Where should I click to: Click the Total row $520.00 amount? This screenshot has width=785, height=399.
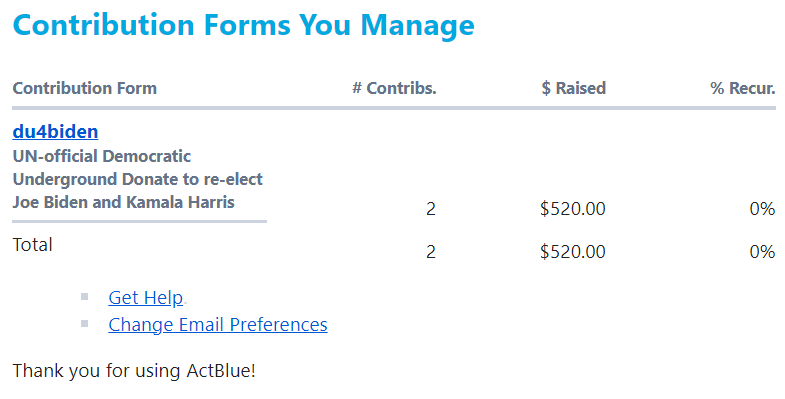pyautogui.click(x=573, y=252)
